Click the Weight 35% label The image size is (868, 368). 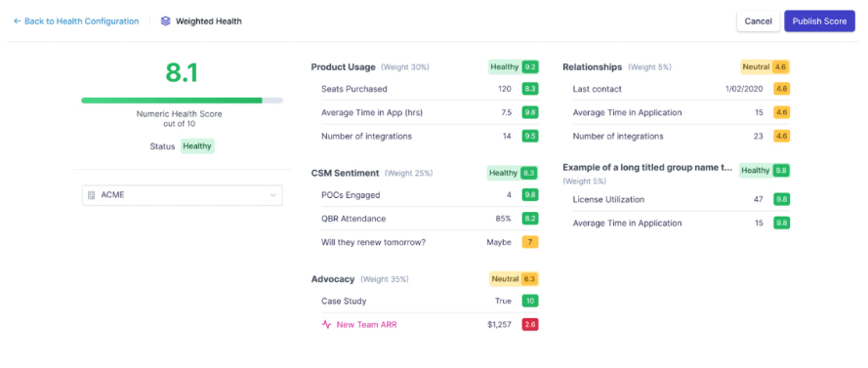[x=384, y=279]
